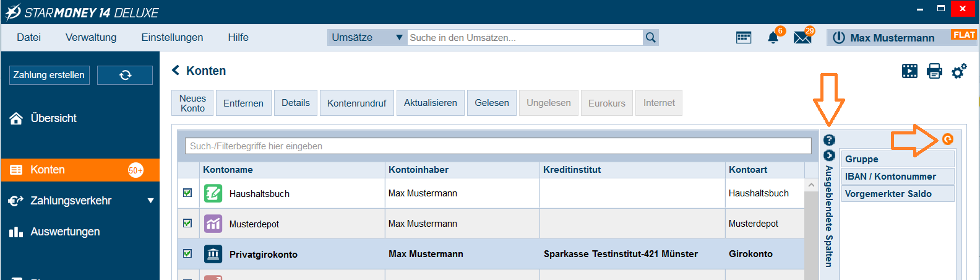Click the Eurokurs button
Screen dimensions: 980x280
point(607,103)
